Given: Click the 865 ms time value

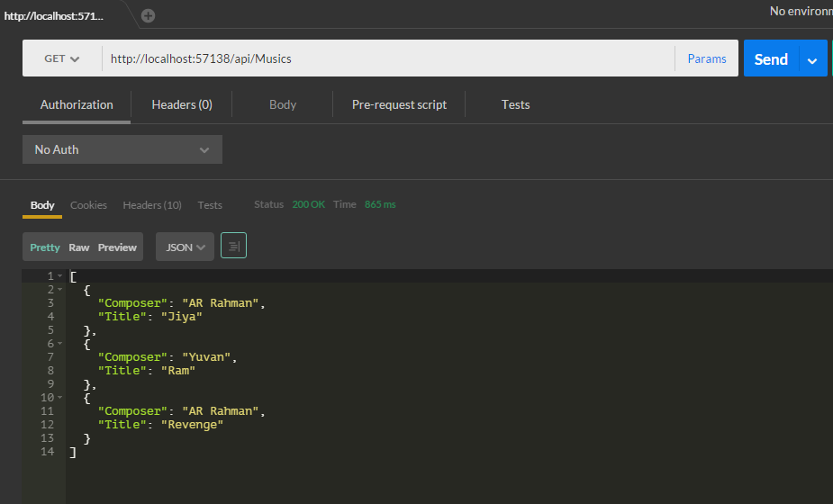Looking at the screenshot, I should coord(380,204).
